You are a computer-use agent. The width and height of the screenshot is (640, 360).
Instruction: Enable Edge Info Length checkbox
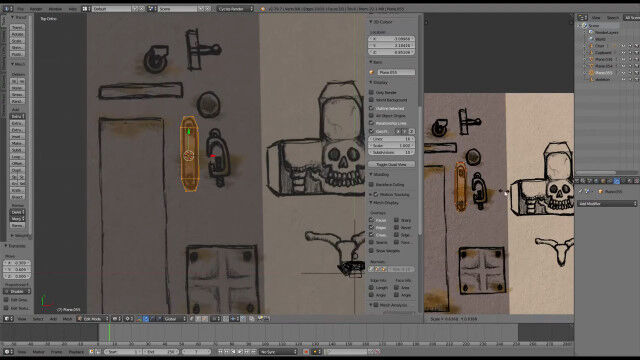coord(371,288)
